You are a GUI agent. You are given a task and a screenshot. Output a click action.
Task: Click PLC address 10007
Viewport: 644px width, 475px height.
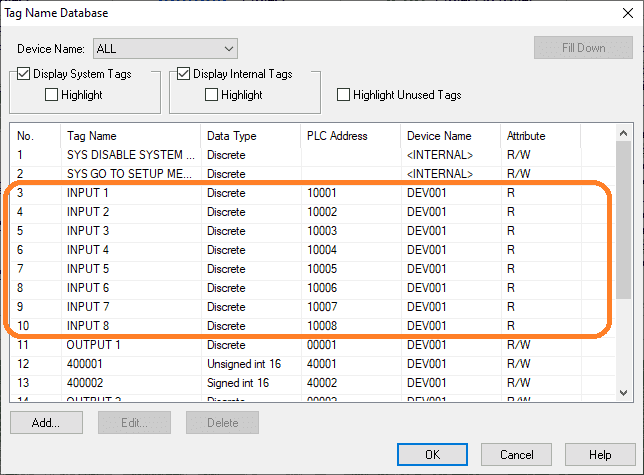coord(322,307)
